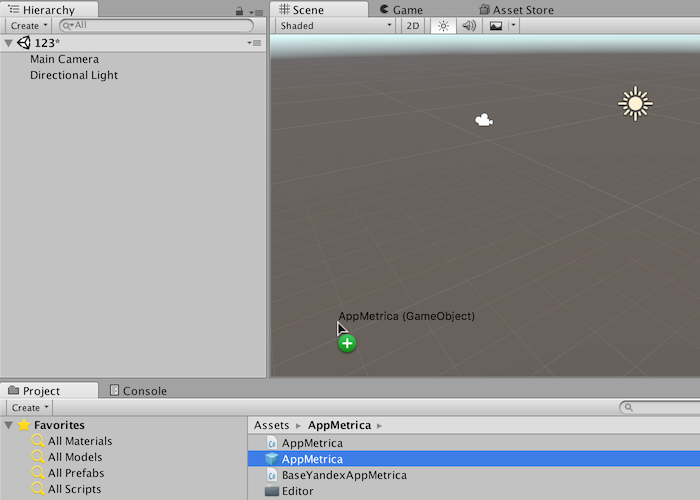Click the scene effects image icon
The width and height of the screenshot is (700, 500).
pos(496,26)
